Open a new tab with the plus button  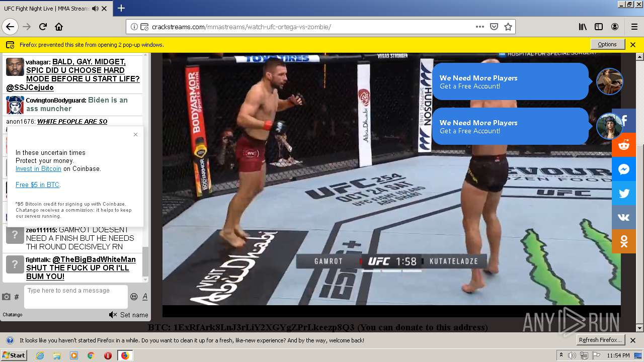click(x=121, y=8)
